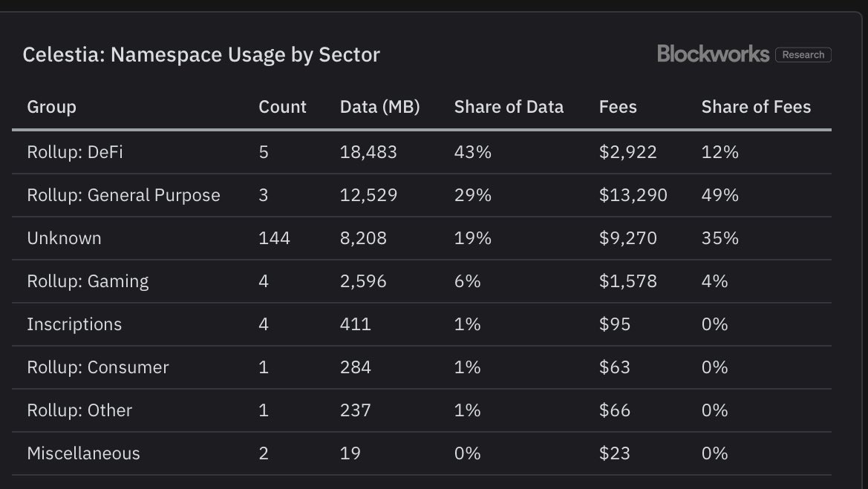Click the Miscellaneous data value 19

point(350,453)
